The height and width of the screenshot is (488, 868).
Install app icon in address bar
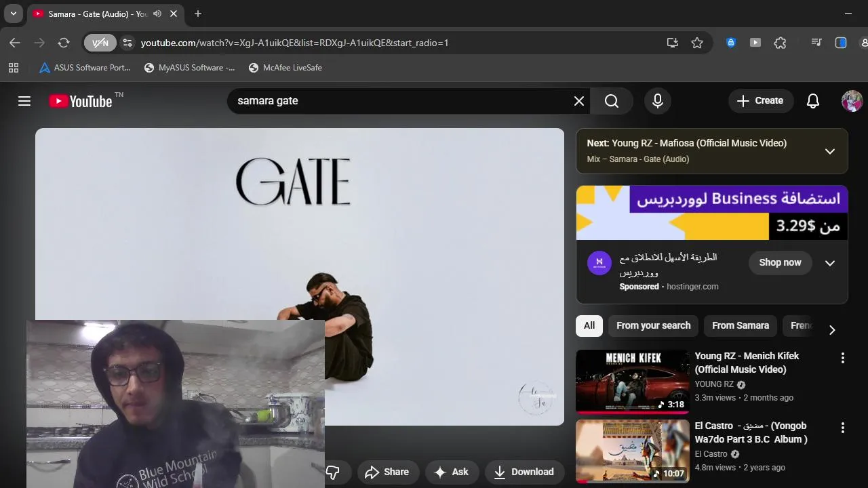tap(673, 43)
